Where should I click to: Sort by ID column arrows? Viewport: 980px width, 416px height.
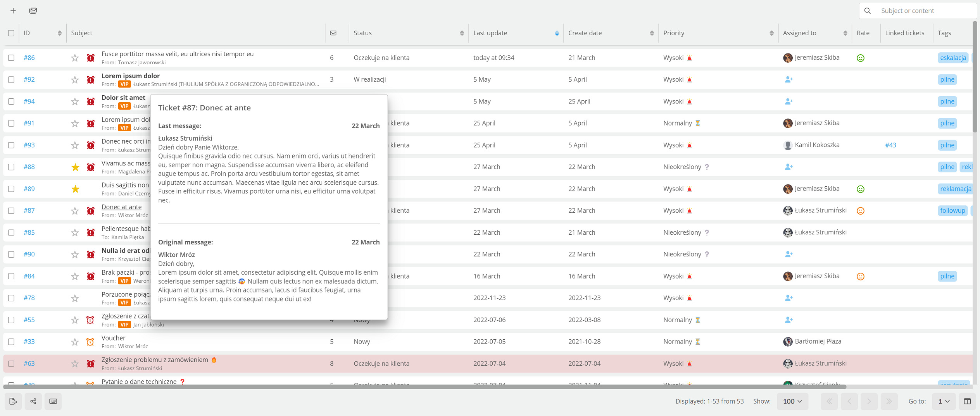(59, 33)
